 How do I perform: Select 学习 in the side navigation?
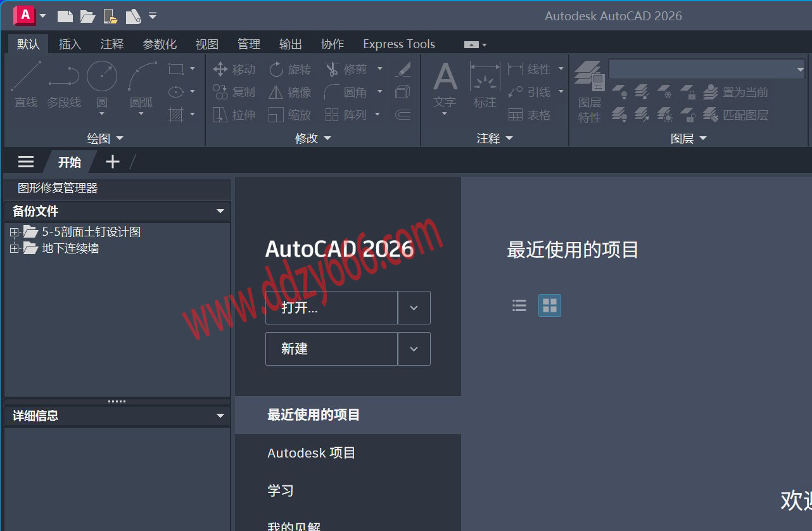(348, 490)
